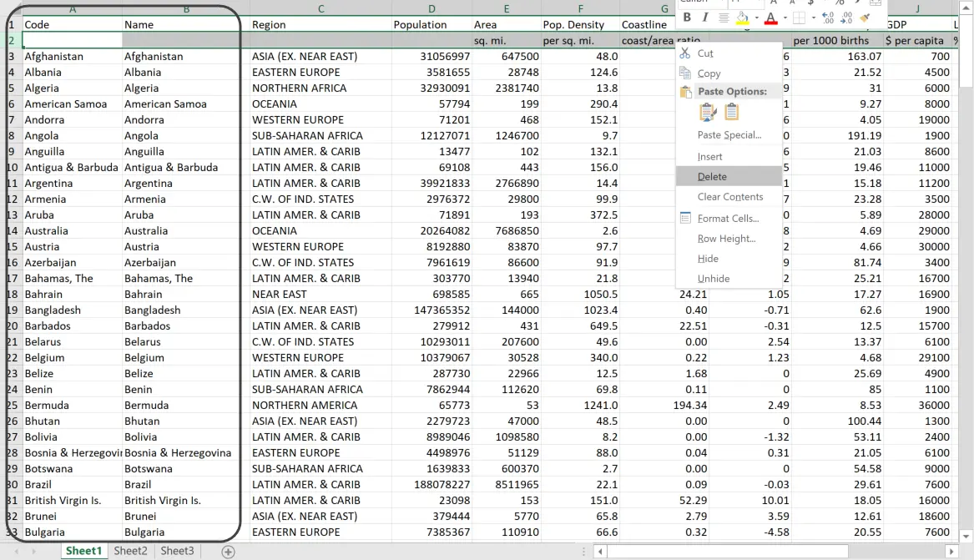Select column F header
This screenshot has height=560, width=974.
[580, 8]
